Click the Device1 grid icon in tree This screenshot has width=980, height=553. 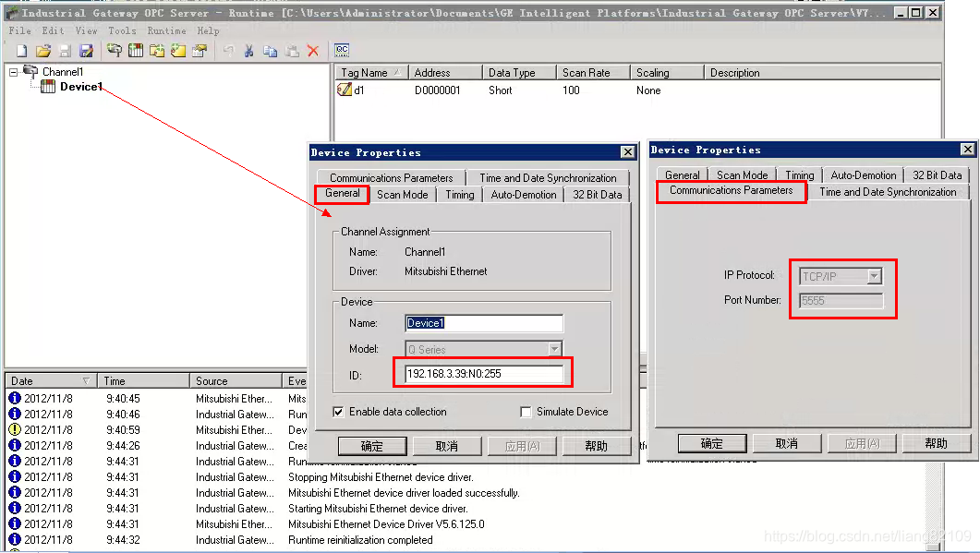(48, 87)
